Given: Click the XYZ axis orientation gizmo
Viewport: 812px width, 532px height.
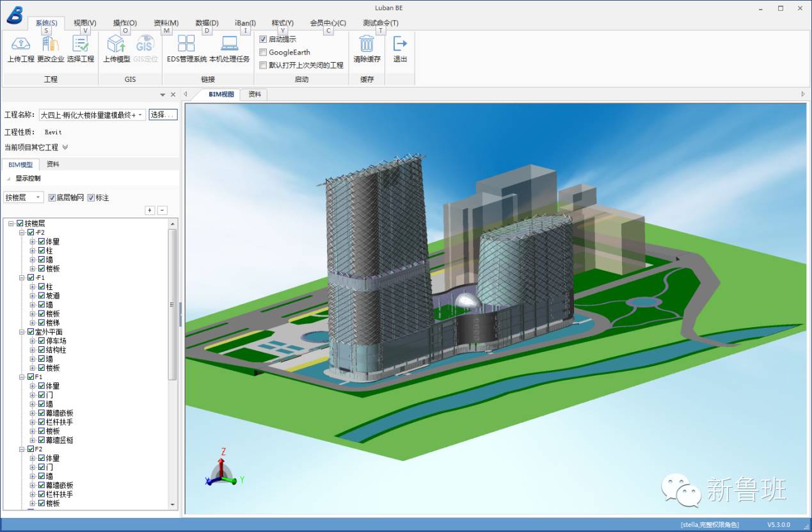Looking at the screenshot, I should tap(221, 469).
